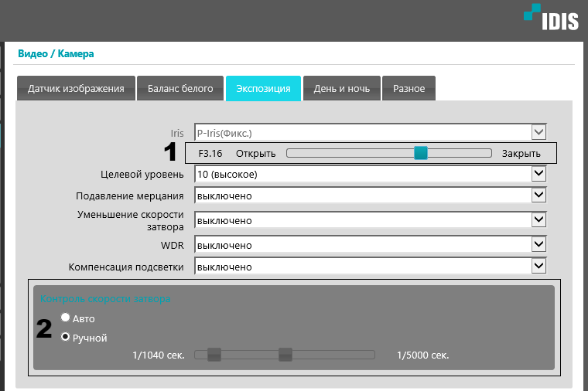Click the Видео / Камера heading
Image resolution: width=588 pixels, height=391 pixels.
[x=56, y=54]
